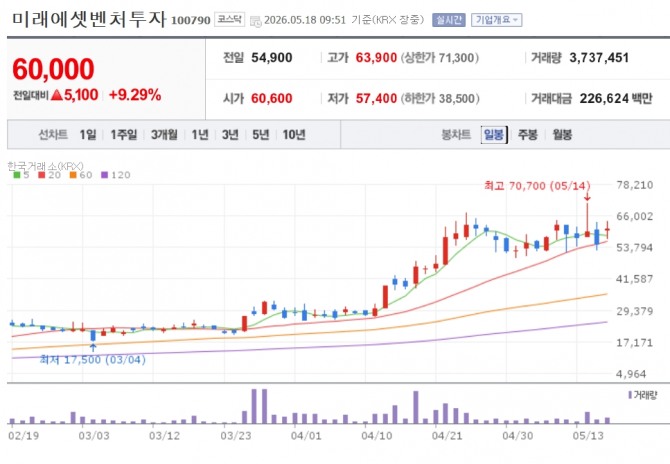Click the green 5-day moving average swatch
670x464 pixels.
pos(17,175)
